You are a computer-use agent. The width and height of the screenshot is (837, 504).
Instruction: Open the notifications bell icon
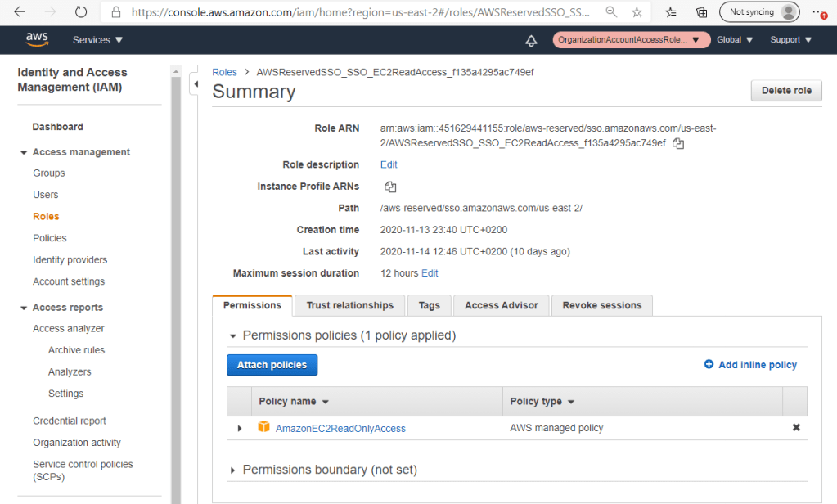tap(531, 40)
